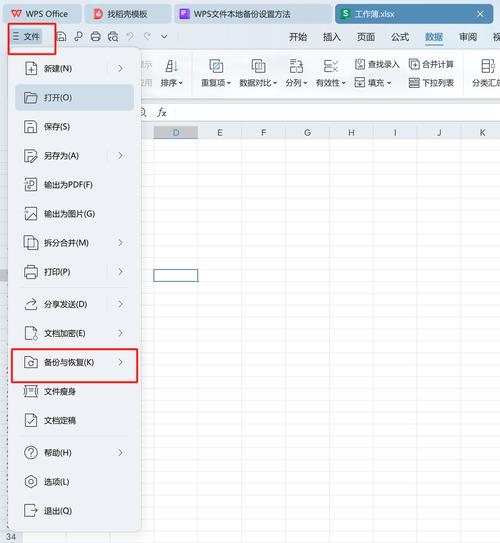Select column header G
This screenshot has height=543, width=500.
point(307,133)
